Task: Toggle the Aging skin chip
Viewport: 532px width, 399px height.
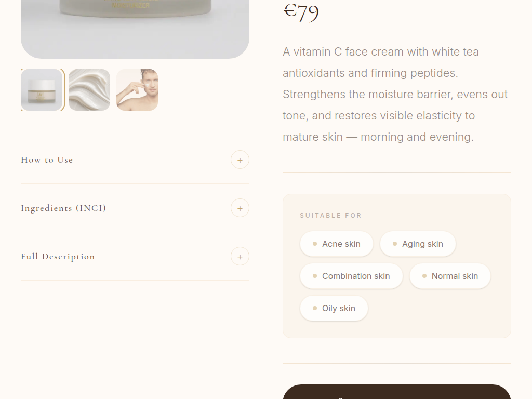Action: 418,244
